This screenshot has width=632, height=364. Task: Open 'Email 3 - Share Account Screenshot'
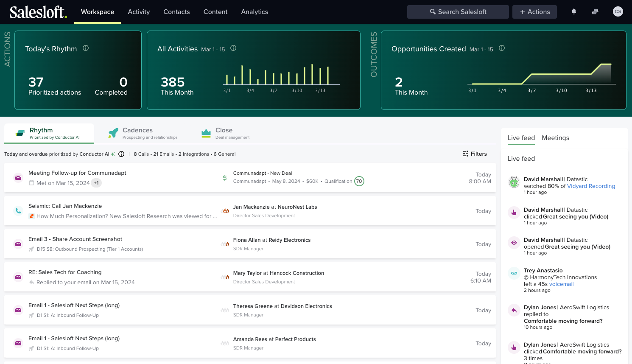pos(75,239)
